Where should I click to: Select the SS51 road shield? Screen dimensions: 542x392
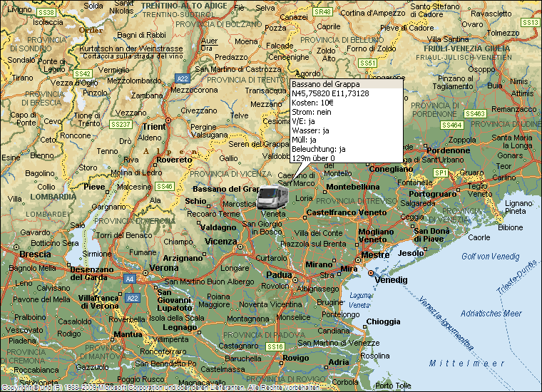point(368,63)
